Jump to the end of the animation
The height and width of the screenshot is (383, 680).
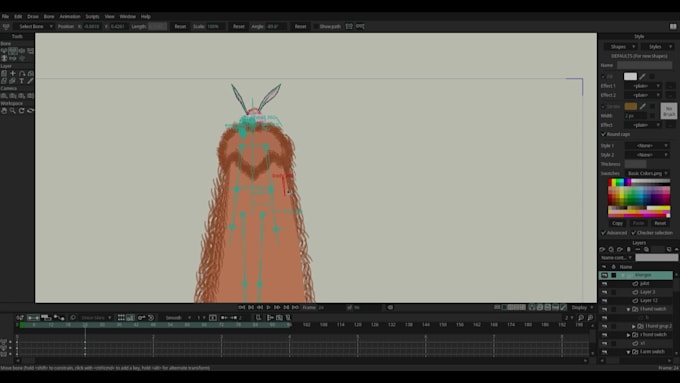pos(295,307)
